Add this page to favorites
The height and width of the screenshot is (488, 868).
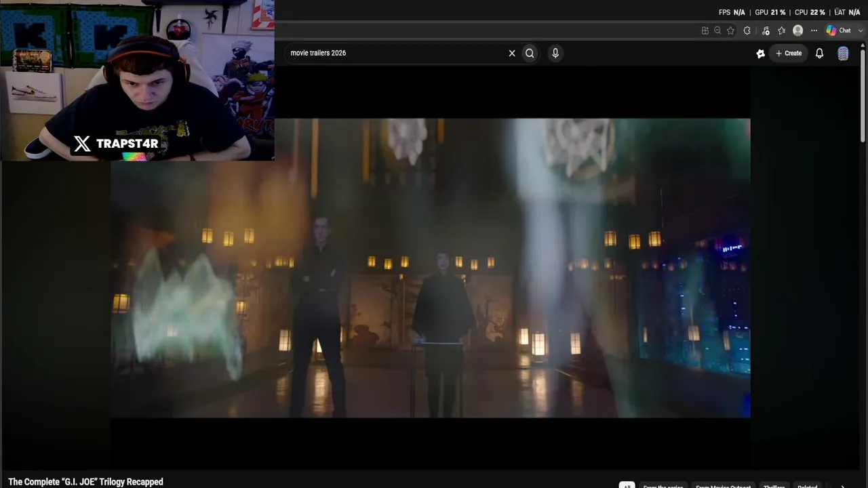click(730, 30)
